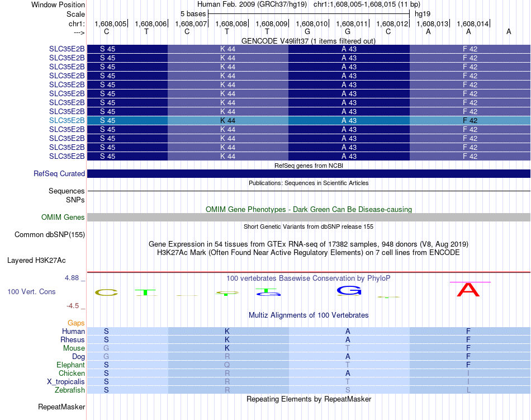Click the X_tropicalis species label

coord(66,382)
